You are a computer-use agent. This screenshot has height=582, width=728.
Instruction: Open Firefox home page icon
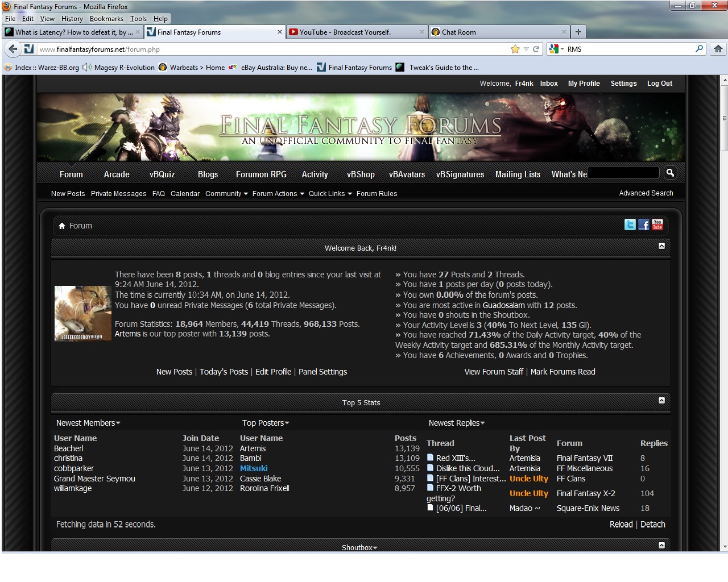click(x=718, y=49)
